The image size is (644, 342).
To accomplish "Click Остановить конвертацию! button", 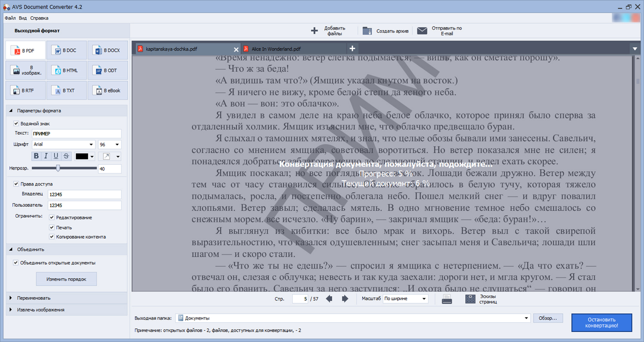I will (x=601, y=323).
